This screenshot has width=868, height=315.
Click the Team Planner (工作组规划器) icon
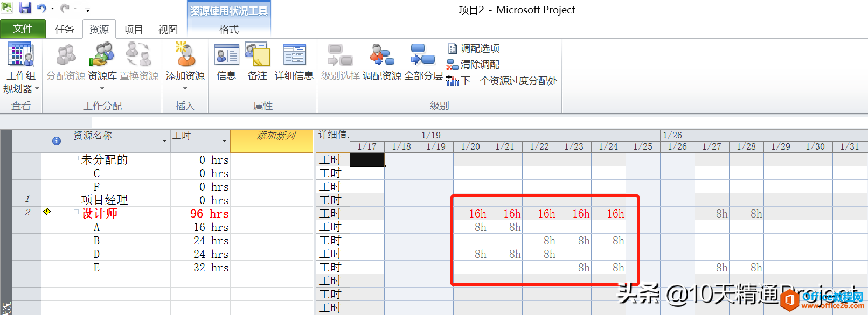(x=20, y=56)
